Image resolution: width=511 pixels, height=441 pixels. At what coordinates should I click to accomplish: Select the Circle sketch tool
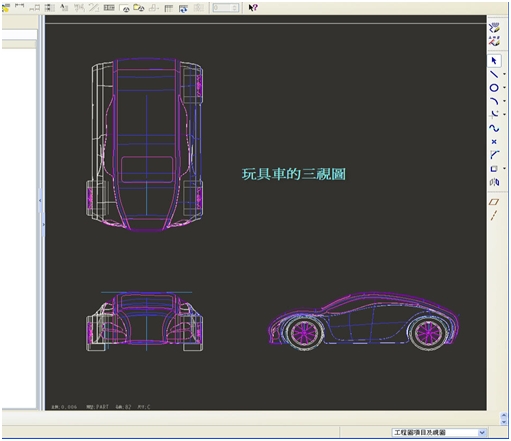[494, 88]
